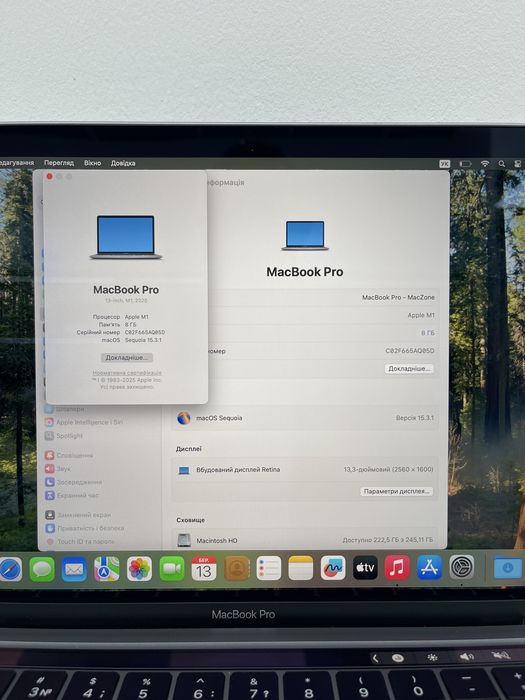Screen dimensions: 525x700
Task: Open Довідка menu in menu bar
Action: coord(123,163)
